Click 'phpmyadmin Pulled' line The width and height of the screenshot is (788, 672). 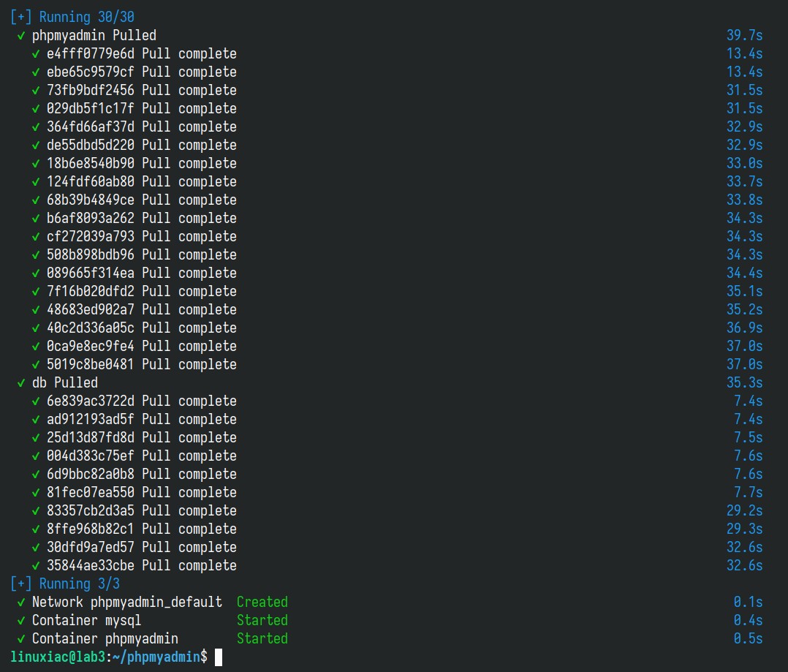[94, 35]
